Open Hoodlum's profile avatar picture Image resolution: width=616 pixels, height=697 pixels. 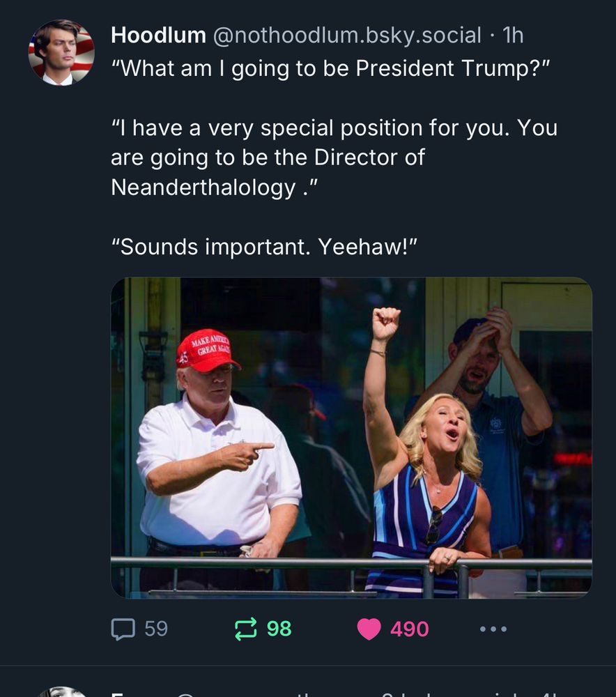point(61,52)
